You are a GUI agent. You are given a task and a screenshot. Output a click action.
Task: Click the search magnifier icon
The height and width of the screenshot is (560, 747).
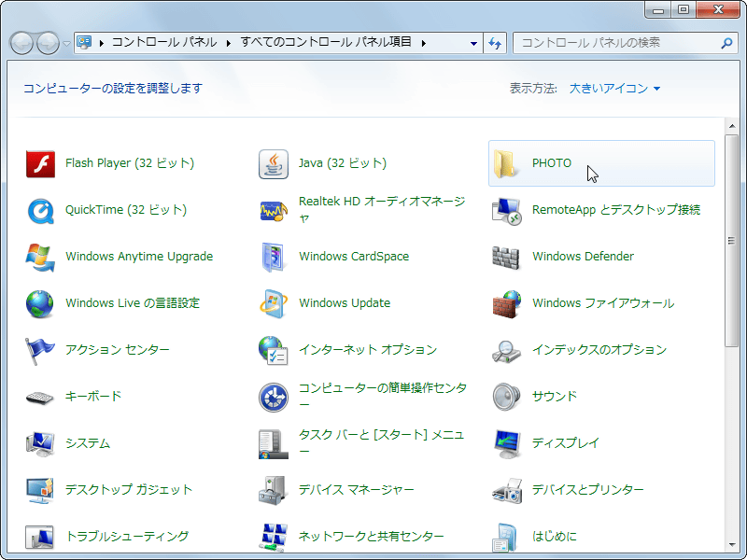point(726,43)
